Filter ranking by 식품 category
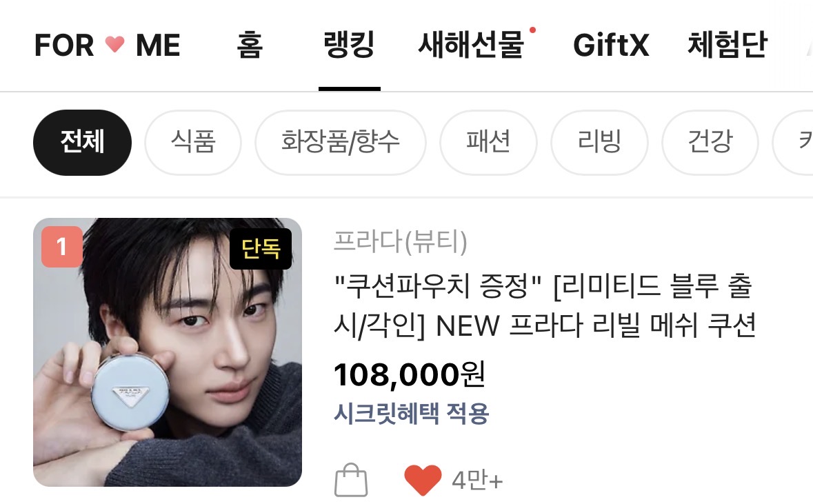The image size is (813, 504). (193, 143)
